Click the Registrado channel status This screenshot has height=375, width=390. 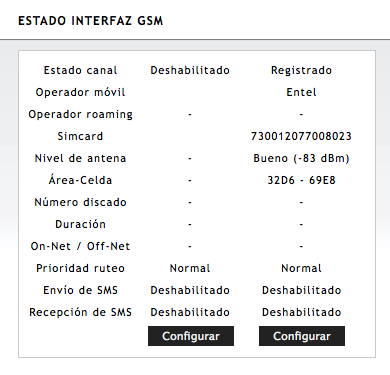point(301,70)
